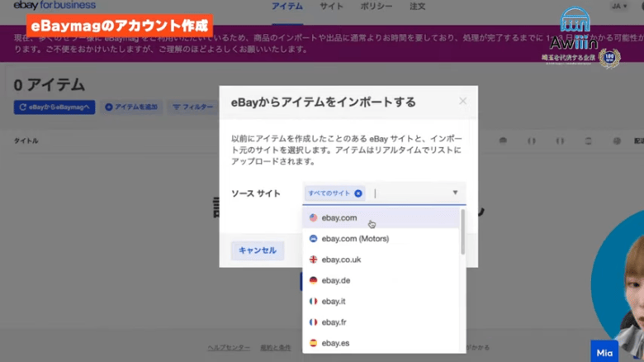Click the source site text input field
The height and width of the screenshot is (362, 644).
[409, 193]
